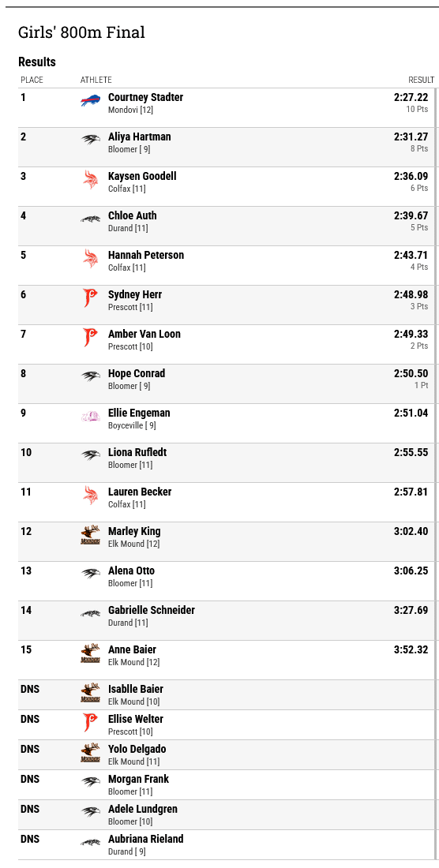Click the Athlete column header

(96, 80)
